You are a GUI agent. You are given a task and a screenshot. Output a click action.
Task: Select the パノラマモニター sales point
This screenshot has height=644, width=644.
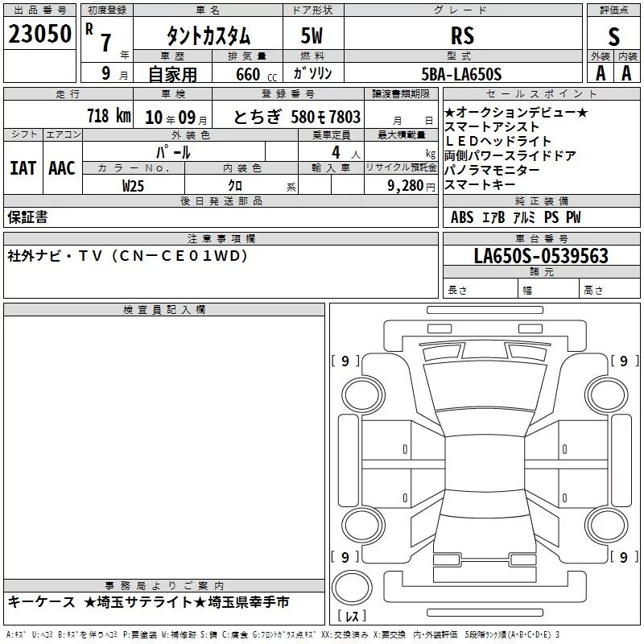492,170
